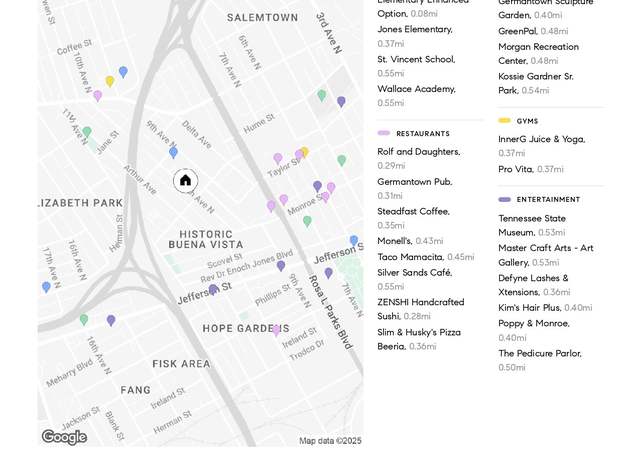Screen dimensions: 640x460
Task: Click the purple Entertainment legend swatch
Action: (504, 199)
